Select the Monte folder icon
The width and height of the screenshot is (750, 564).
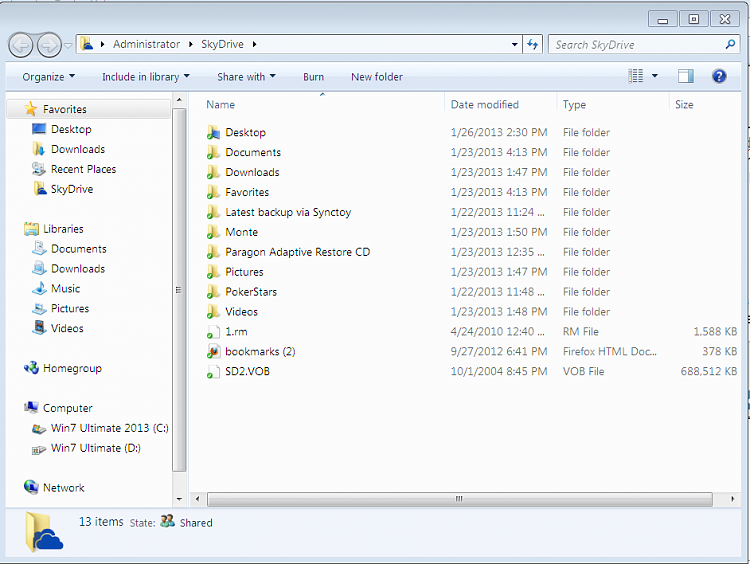(213, 232)
